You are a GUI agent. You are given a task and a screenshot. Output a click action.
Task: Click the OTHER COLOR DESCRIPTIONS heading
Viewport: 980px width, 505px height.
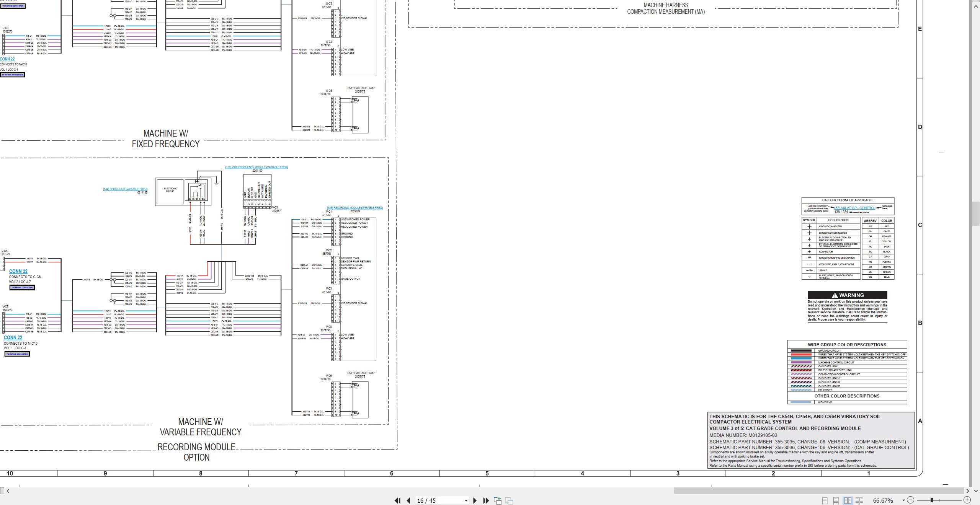click(847, 396)
